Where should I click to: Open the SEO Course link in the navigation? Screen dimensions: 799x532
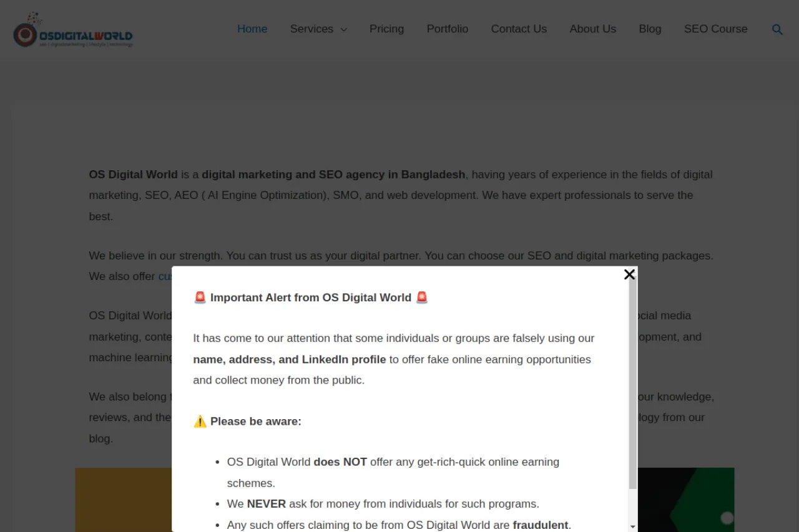pyautogui.click(x=716, y=29)
